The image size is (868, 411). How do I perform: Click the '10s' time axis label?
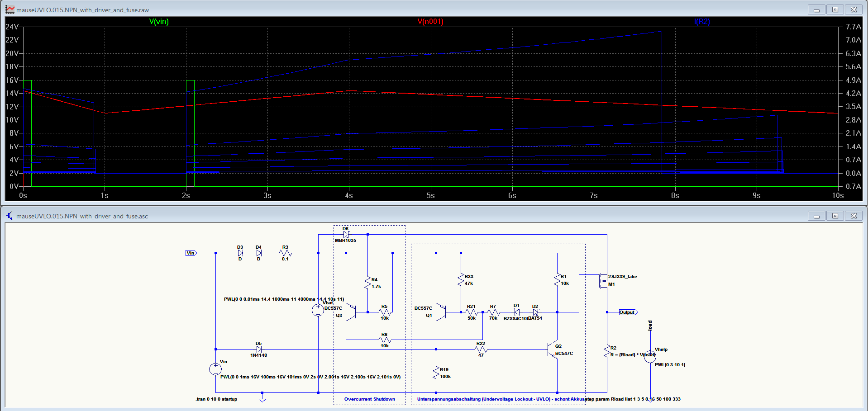[x=838, y=195]
